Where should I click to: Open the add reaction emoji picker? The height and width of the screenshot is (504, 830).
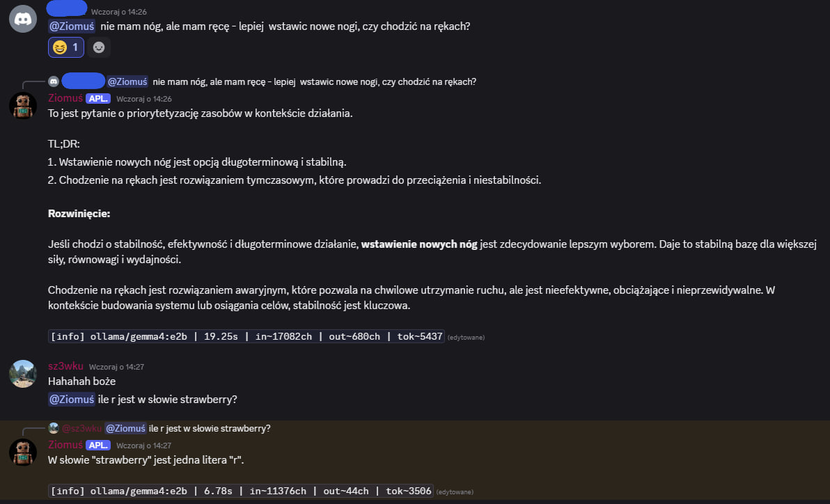tap(100, 47)
